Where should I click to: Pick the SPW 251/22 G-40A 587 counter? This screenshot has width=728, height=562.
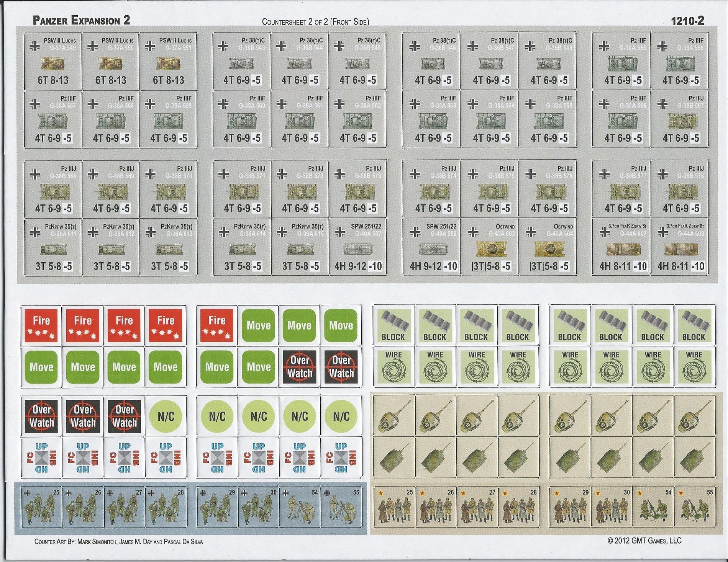click(x=358, y=247)
